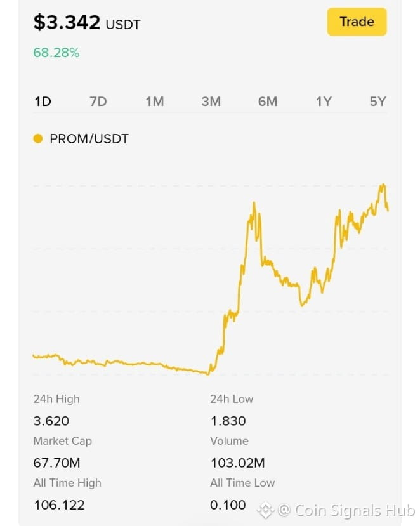Click the $3.342 USDT price heading
420x526 pixels.
click(87, 23)
